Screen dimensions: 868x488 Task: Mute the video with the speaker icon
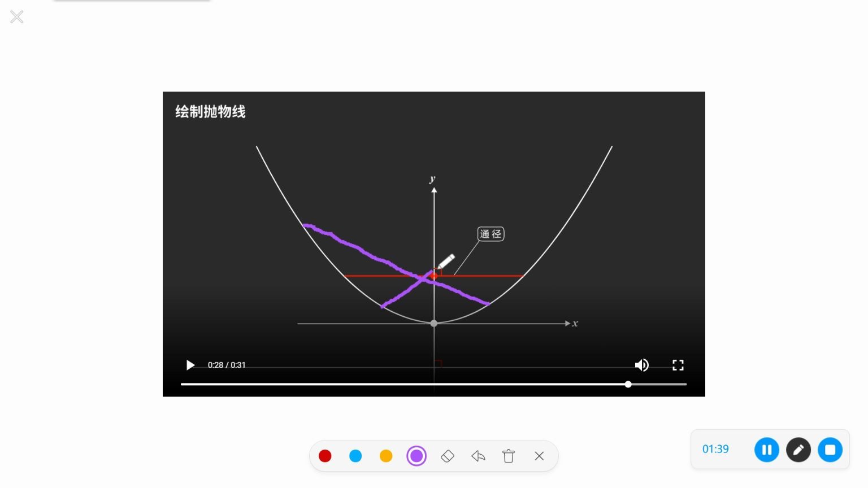click(x=641, y=365)
